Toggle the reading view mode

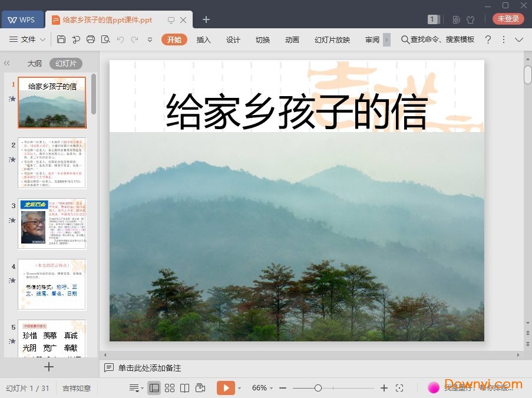click(x=185, y=387)
